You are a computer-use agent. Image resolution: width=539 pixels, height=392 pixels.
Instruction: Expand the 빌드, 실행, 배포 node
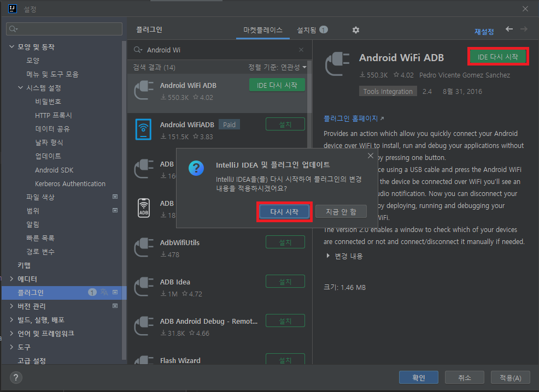(x=11, y=319)
